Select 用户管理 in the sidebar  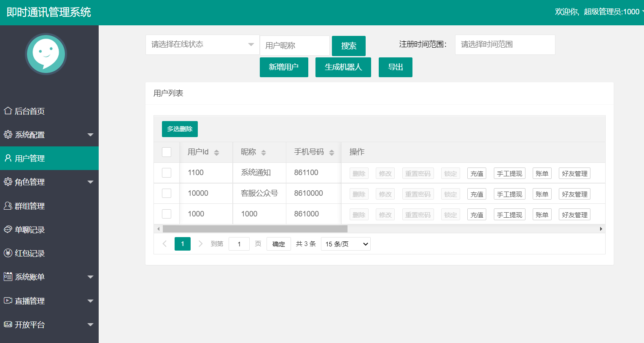(49, 158)
